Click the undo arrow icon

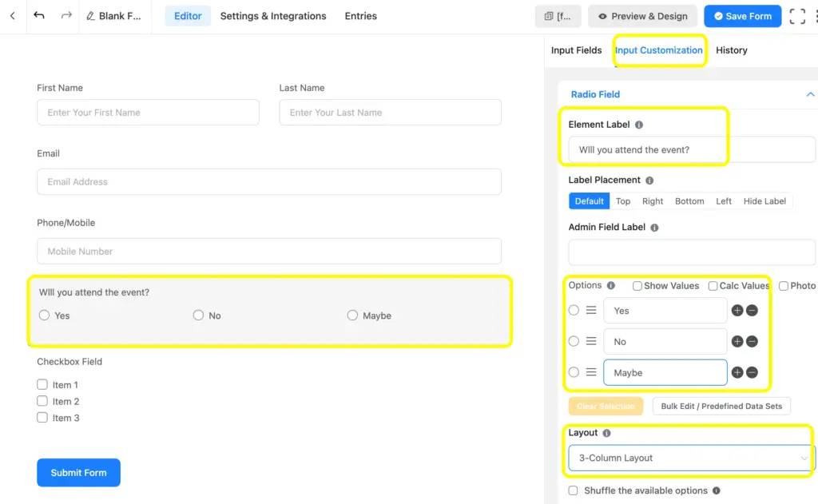coord(40,15)
